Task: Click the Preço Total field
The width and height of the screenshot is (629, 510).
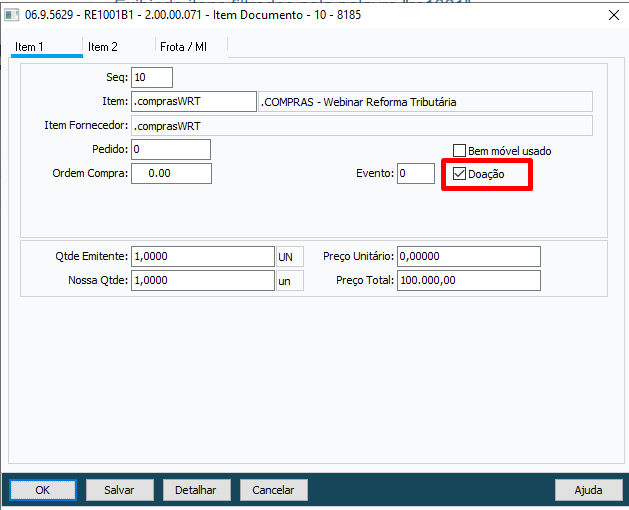Action: click(469, 280)
